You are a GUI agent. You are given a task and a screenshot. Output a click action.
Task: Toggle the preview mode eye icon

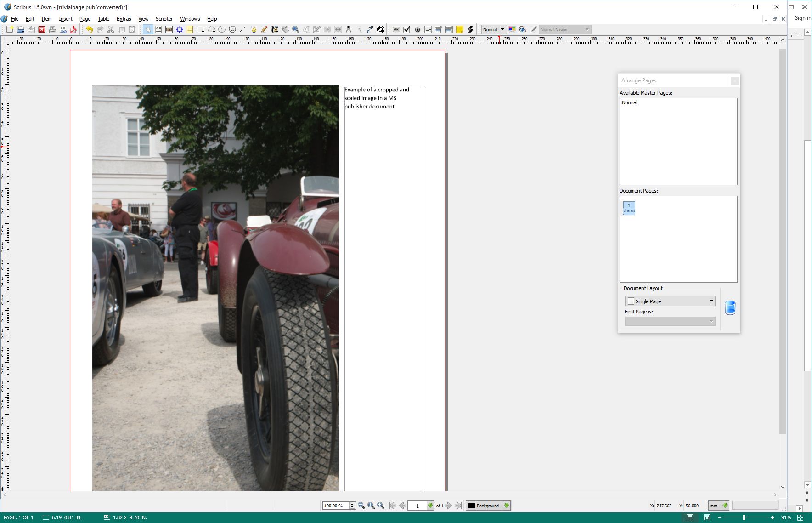[x=523, y=29]
